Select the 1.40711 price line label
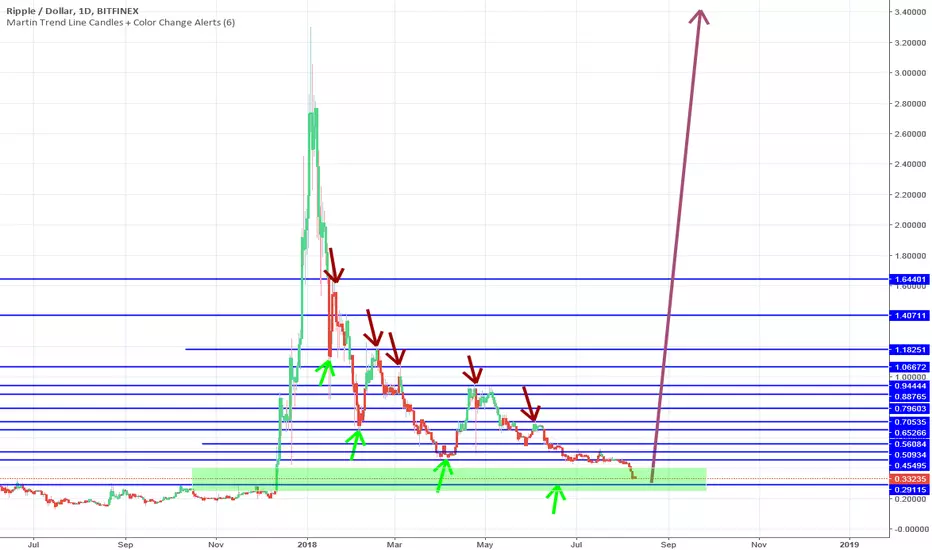 point(908,316)
